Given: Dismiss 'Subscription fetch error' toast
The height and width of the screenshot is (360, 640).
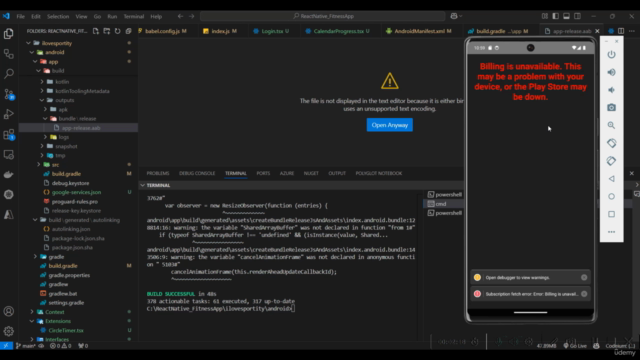Looking at the screenshot, I should (x=584, y=294).
